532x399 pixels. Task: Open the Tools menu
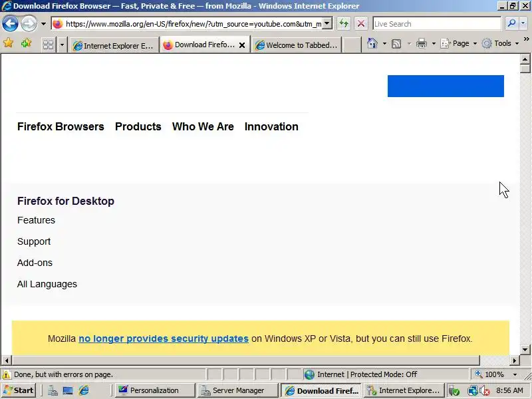501,43
